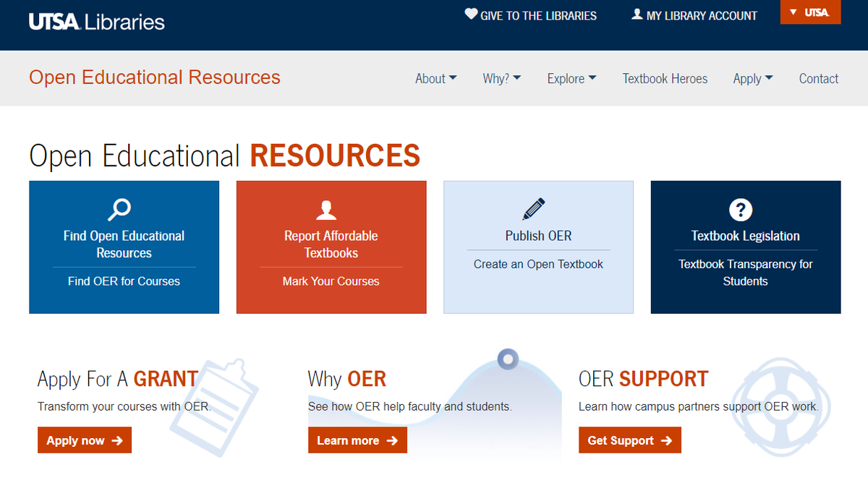Screen dimensions: 868x488
Task: Click the Apply now button
Action: pyautogui.click(x=85, y=440)
